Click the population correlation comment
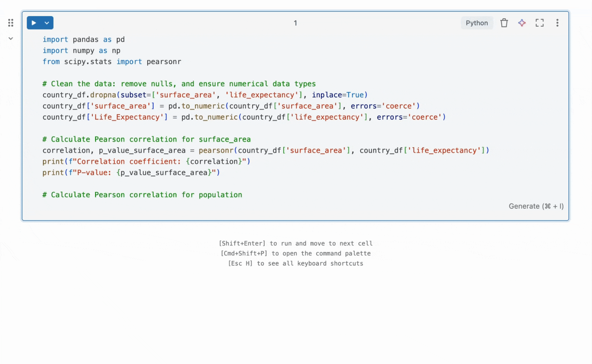 click(x=142, y=194)
